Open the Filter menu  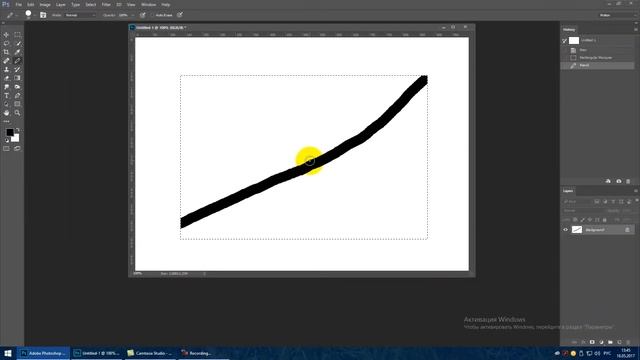tap(106, 4)
